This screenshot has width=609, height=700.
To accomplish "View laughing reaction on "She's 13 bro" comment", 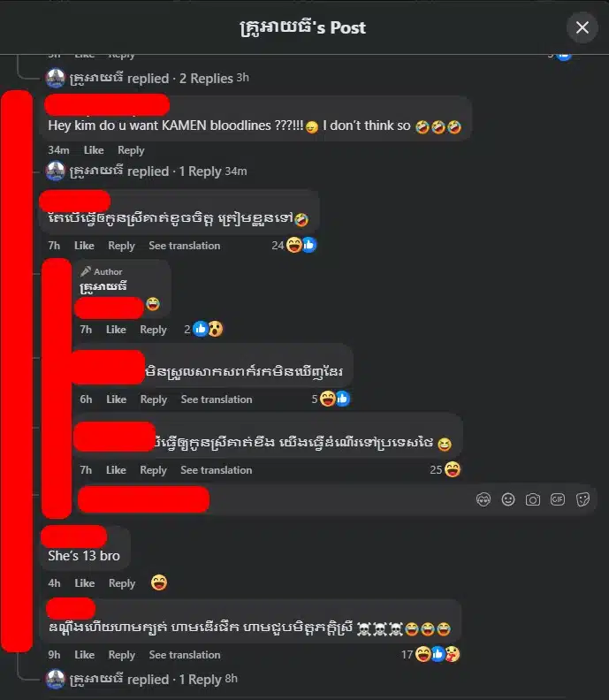I will [x=159, y=583].
